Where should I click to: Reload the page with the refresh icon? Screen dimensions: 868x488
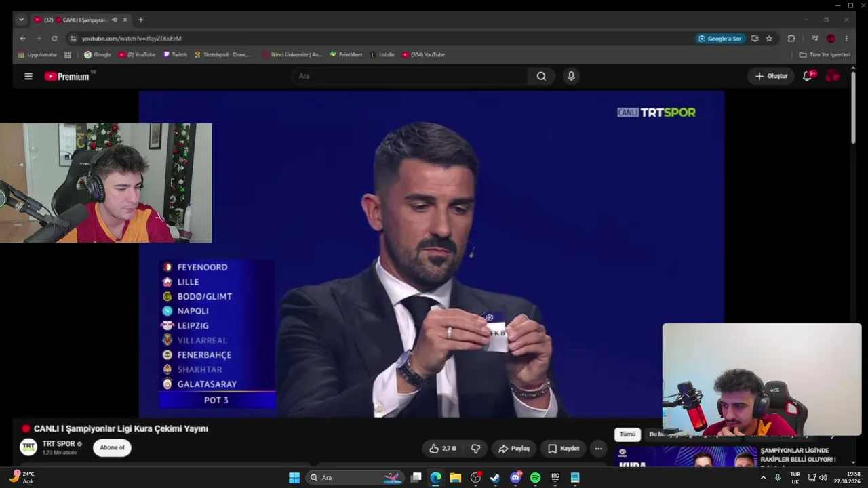tap(54, 39)
